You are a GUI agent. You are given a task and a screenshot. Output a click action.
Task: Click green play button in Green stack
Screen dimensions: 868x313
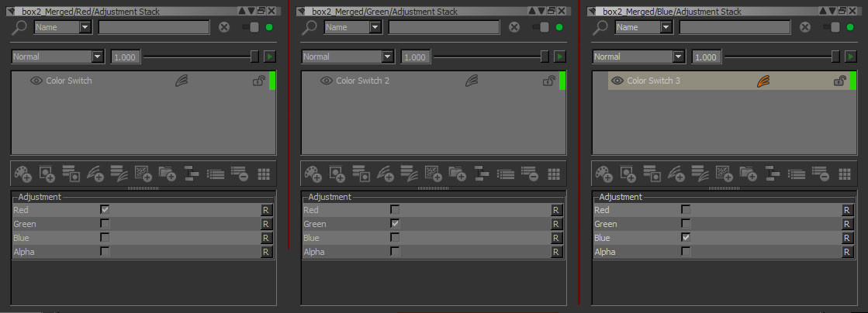click(559, 57)
